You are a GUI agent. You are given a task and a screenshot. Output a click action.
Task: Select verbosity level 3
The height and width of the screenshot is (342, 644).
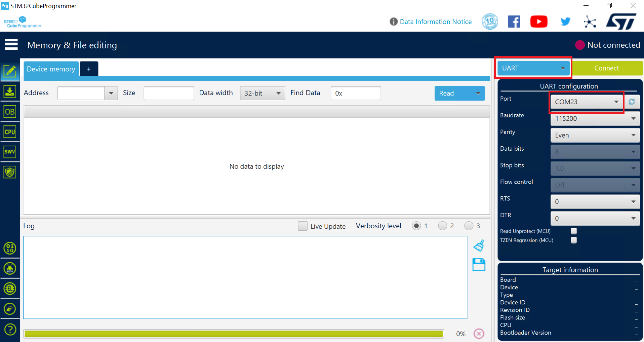click(x=469, y=226)
